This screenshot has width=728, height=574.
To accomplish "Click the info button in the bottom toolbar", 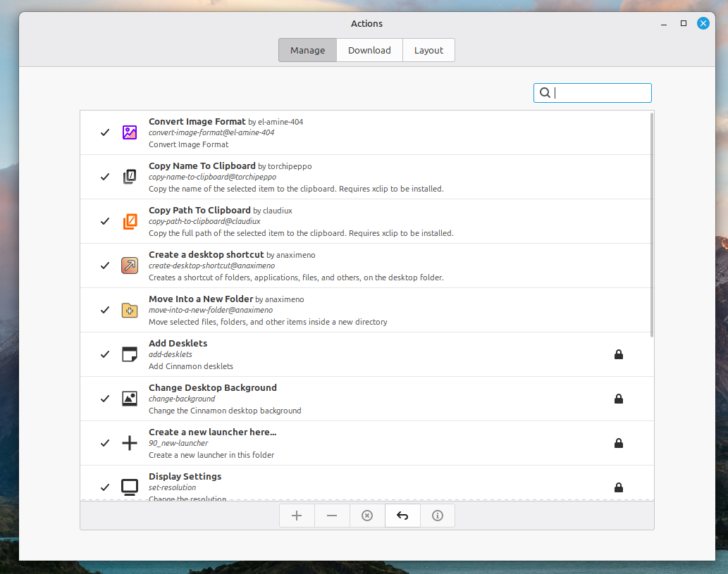I will (437, 515).
